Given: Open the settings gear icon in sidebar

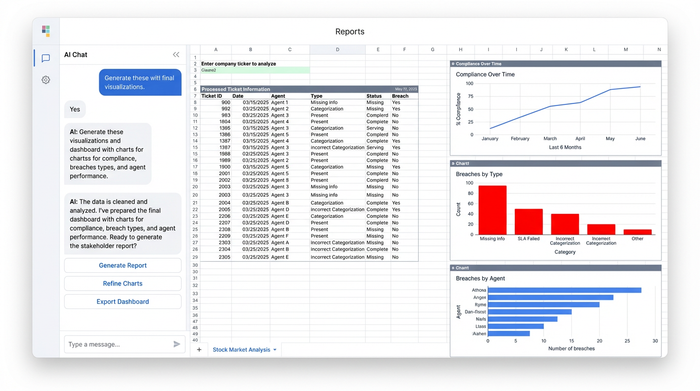Looking at the screenshot, I should (46, 80).
